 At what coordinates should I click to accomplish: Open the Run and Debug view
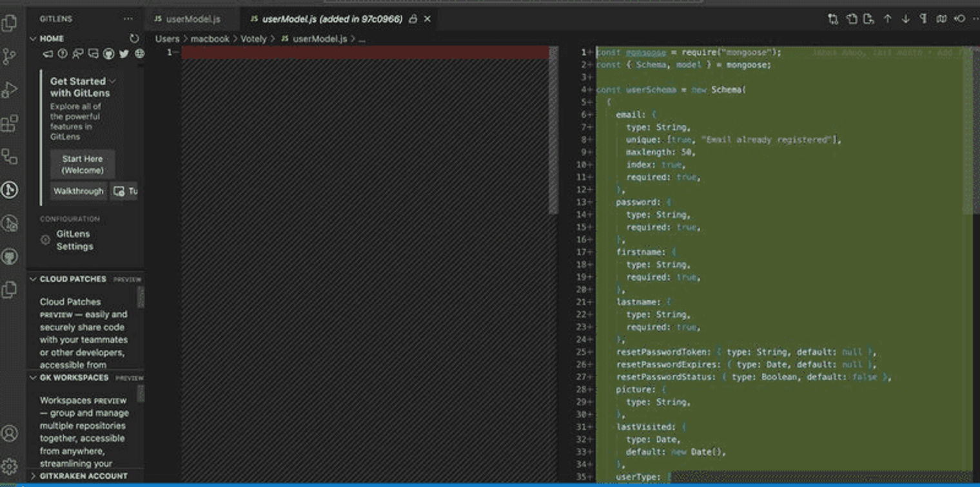tap(10, 90)
